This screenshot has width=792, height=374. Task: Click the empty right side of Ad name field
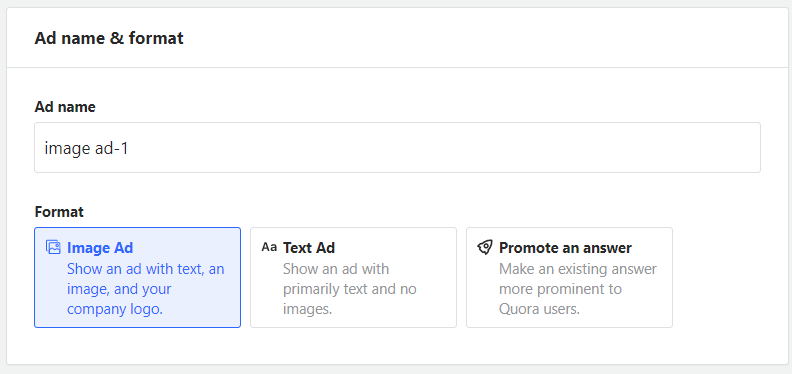[556, 148]
